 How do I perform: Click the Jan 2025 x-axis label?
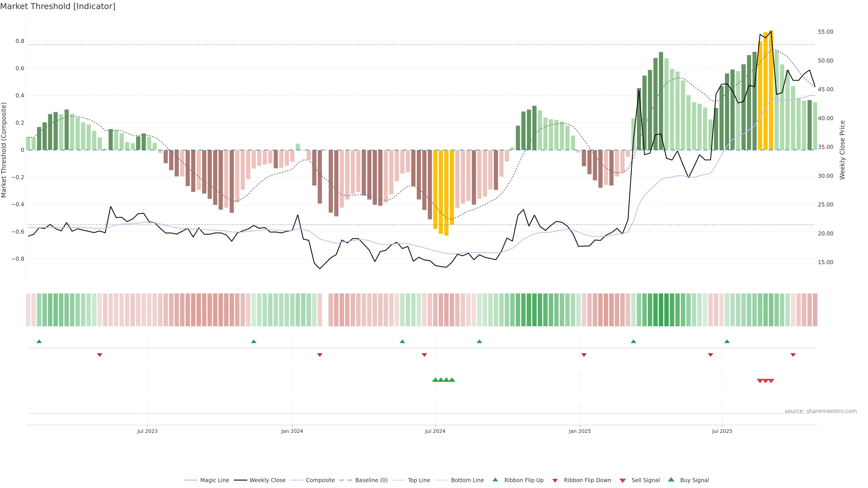click(580, 431)
